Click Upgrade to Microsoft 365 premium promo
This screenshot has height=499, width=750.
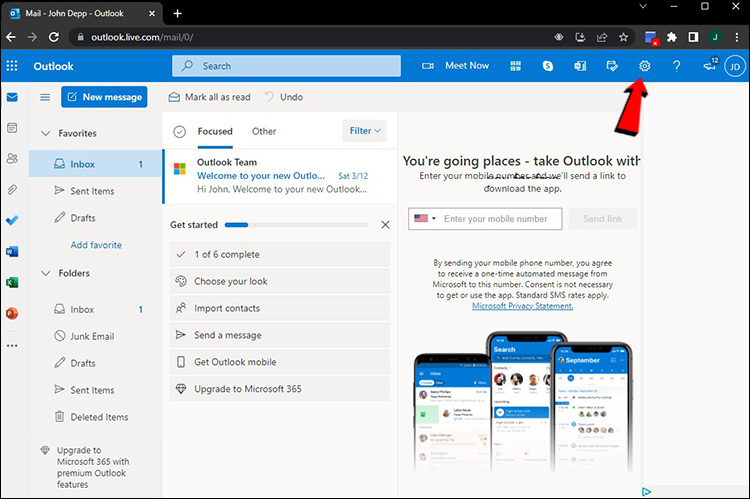[x=93, y=467]
